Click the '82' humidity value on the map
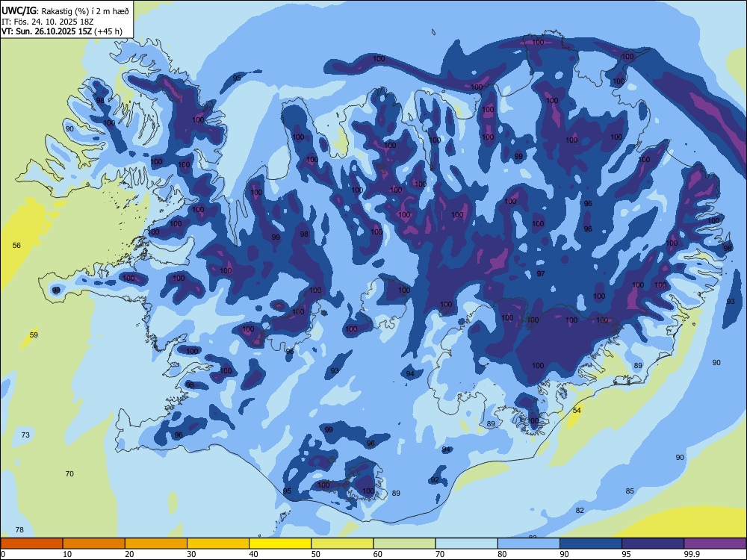The height and width of the screenshot is (560, 747). [580, 511]
